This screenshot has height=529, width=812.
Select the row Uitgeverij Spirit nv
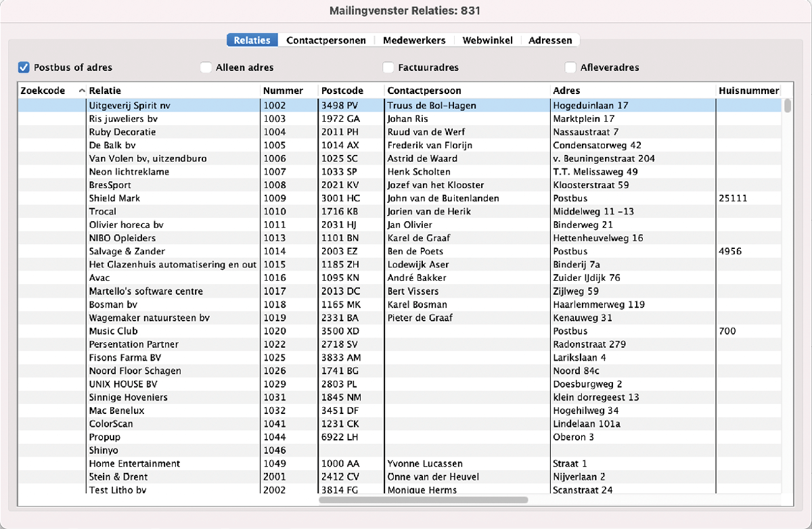tap(399, 106)
